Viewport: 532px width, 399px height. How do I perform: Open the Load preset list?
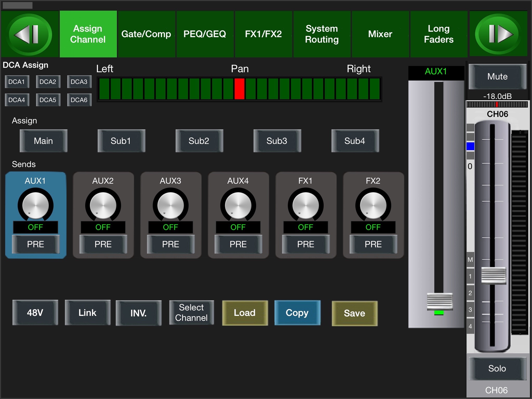(x=245, y=313)
